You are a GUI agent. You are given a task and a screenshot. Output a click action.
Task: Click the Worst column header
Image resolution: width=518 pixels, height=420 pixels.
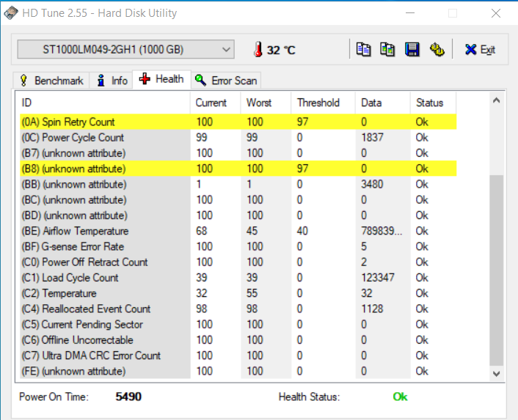click(266, 103)
